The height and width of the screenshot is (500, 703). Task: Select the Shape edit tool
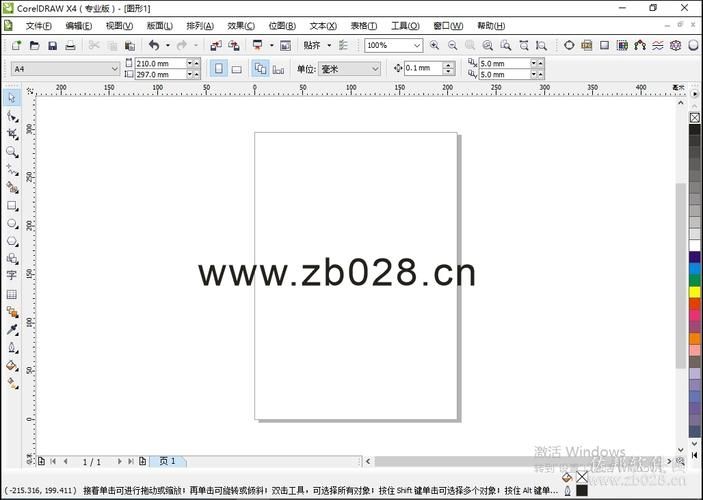pyautogui.click(x=12, y=117)
